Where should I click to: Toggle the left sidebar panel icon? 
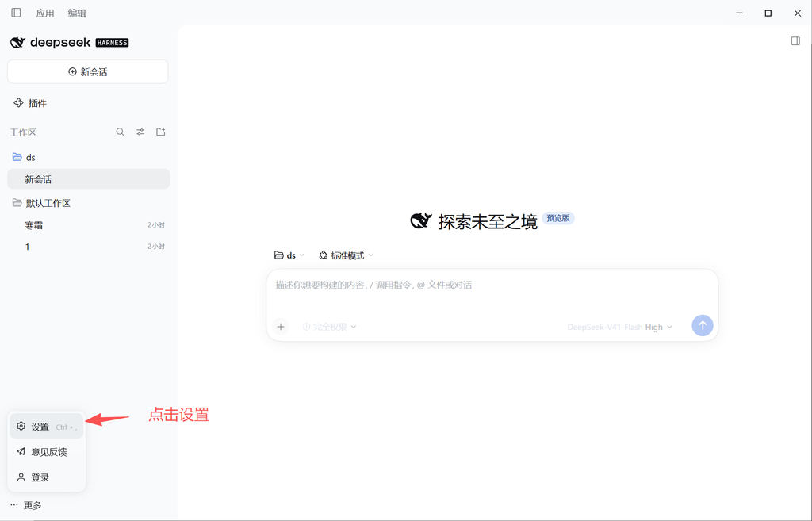[16, 13]
